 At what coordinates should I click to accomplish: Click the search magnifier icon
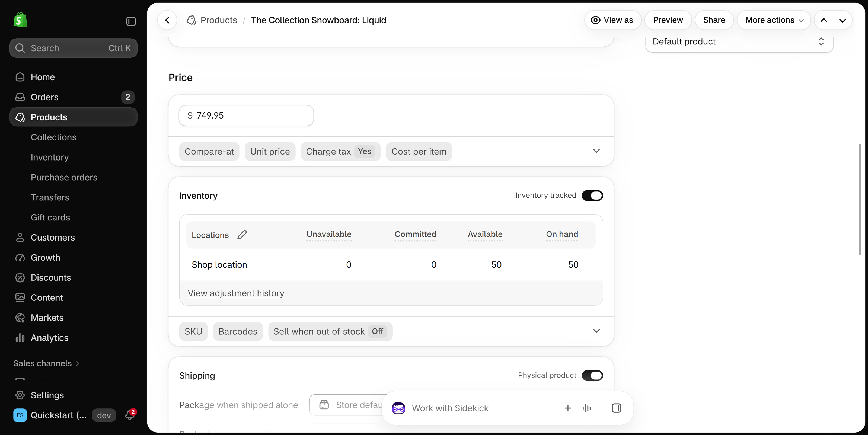point(20,48)
